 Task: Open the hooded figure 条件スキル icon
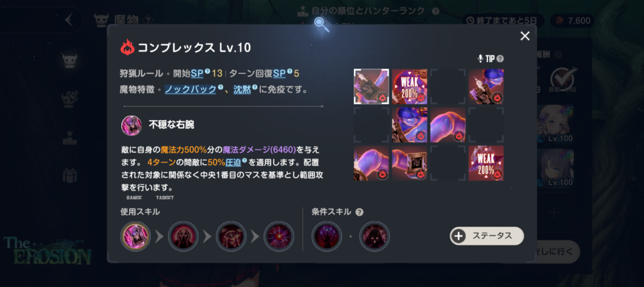pyautogui.click(x=374, y=237)
